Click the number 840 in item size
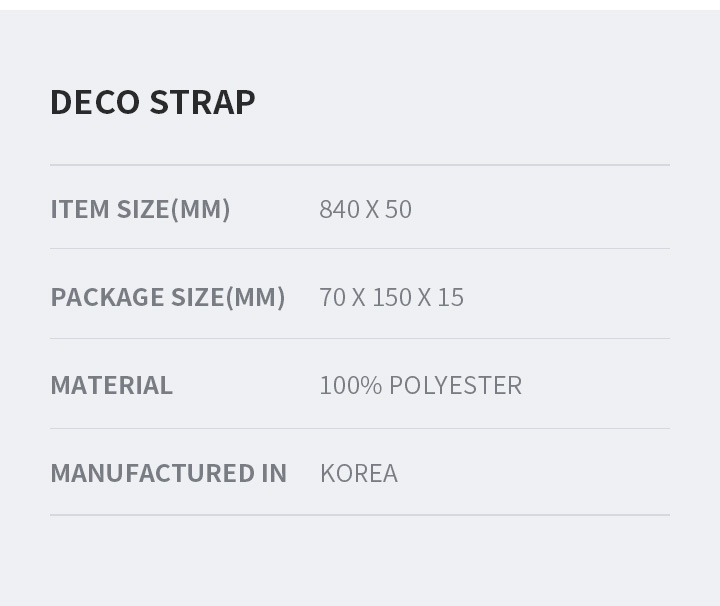Screen dimensions: 720x606 point(339,209)
